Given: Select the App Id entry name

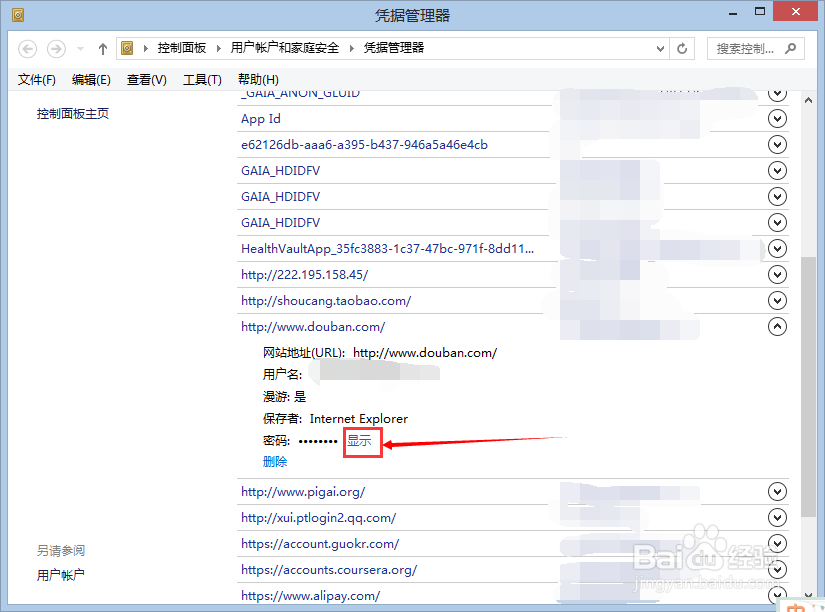Looking at the screenshot, I should [261, 119].
